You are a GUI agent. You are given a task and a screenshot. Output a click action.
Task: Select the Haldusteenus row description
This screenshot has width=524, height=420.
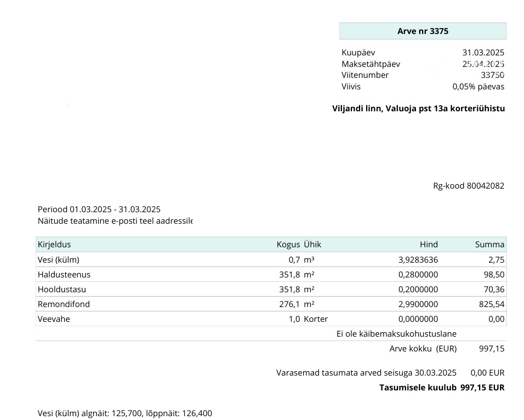click(64, 275)
